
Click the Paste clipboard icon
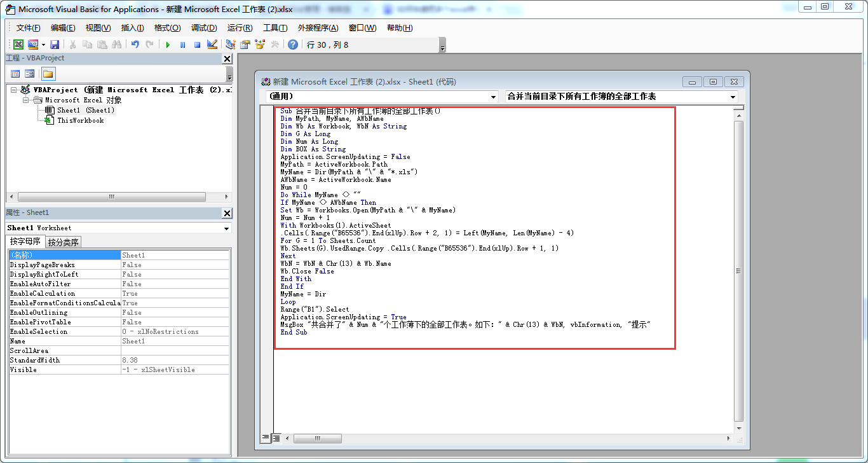point(102,45)
